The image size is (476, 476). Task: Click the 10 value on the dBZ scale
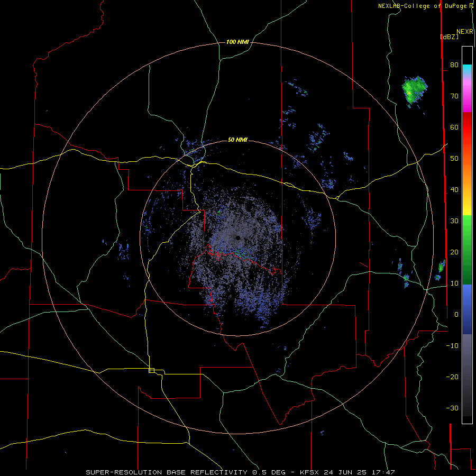[454, 283]
